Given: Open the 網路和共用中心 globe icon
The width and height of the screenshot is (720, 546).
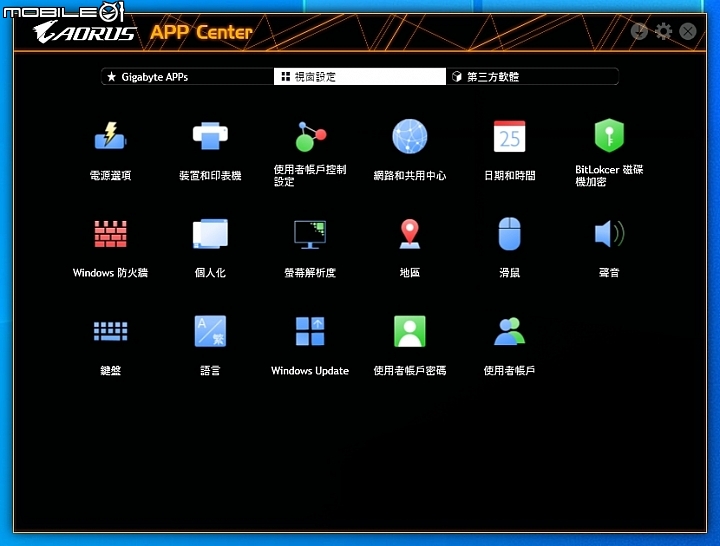Looking at the screenshot, I should point(410,136).
